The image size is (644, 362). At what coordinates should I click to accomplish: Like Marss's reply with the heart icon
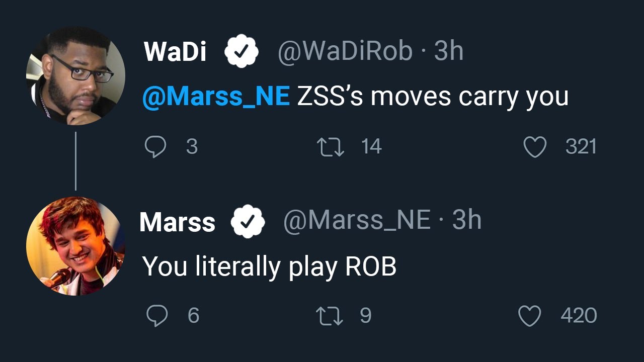click(x=529, y=316)
